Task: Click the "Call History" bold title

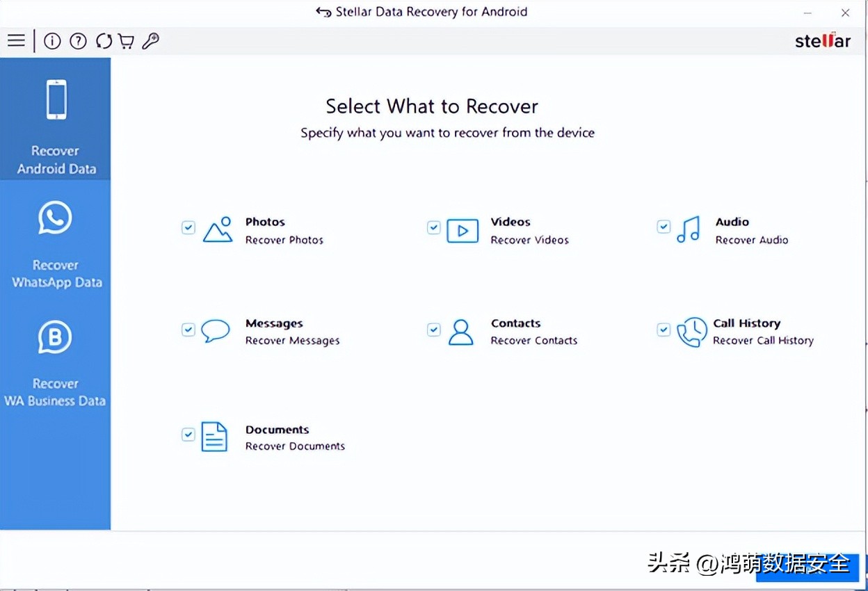Action: [x=746, y=323]
